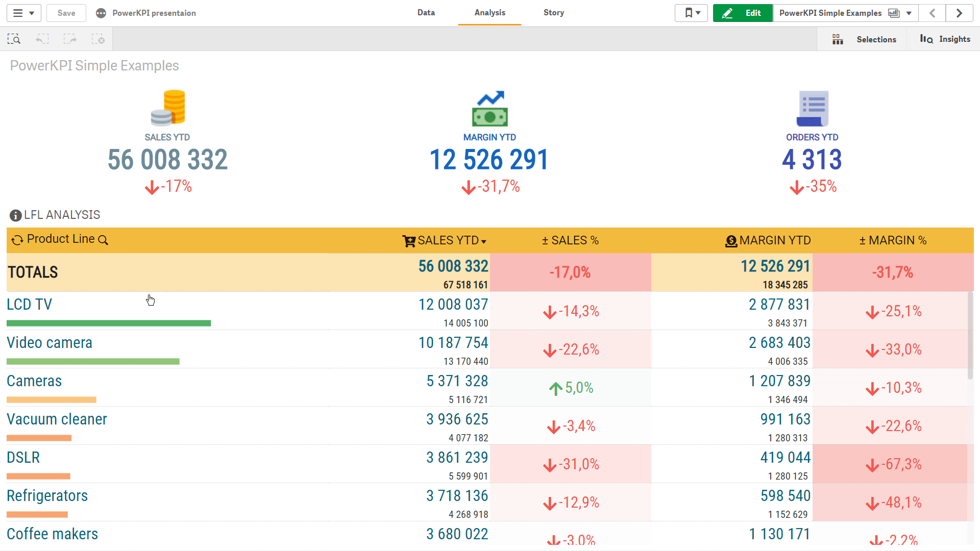
Task: Switch to the Data tab
Action: click(x=426, y=13)
